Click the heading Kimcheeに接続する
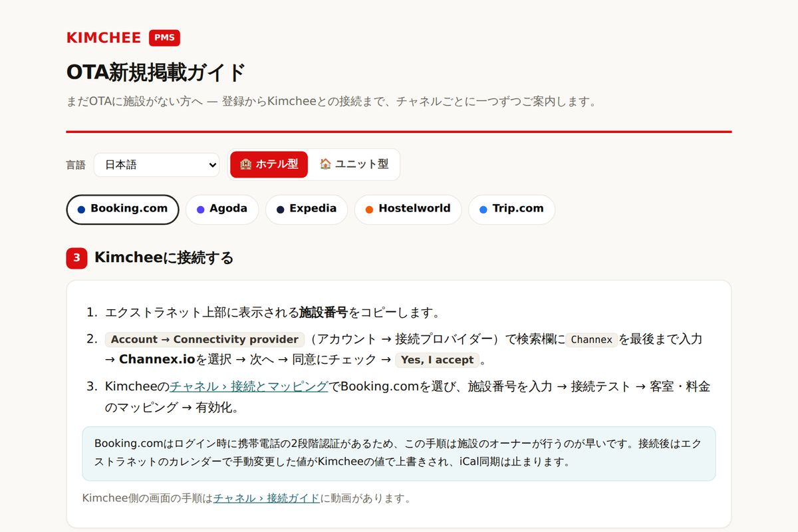Image resolution: width=798 pixels, height=532 pixels. click(164, 258)
